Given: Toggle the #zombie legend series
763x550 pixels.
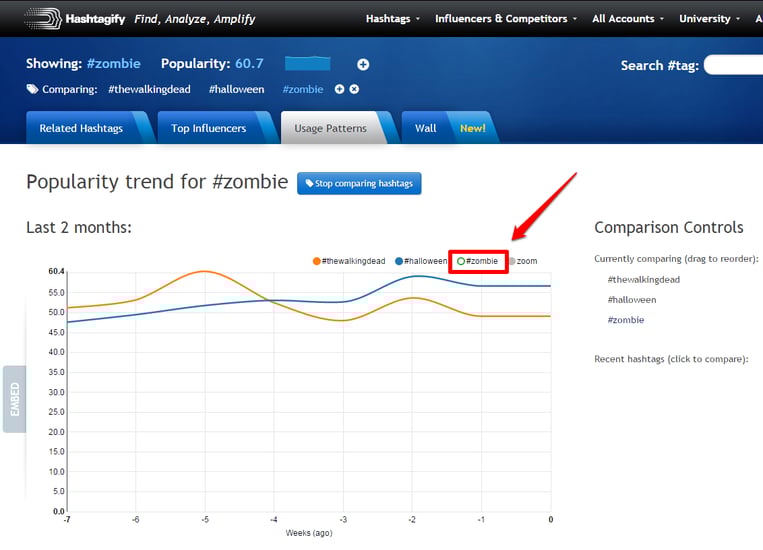Looking at the screenshot, I should [x=477, y=261].
